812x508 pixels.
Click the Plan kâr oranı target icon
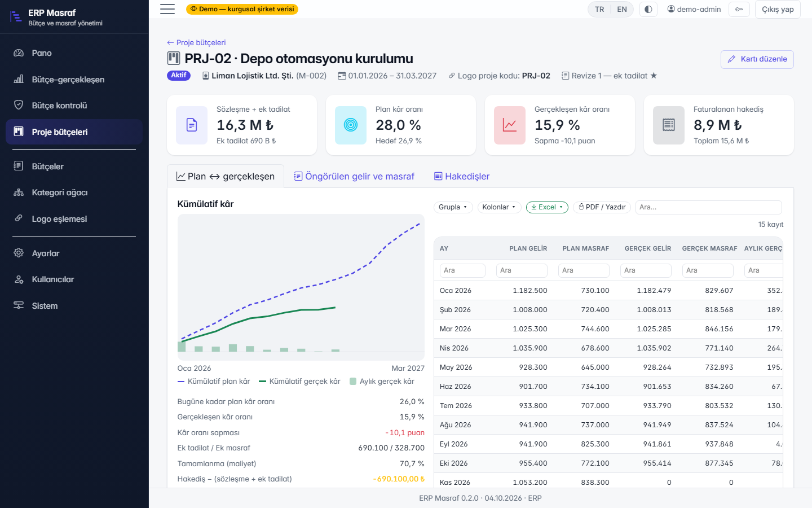click(351, 125)
